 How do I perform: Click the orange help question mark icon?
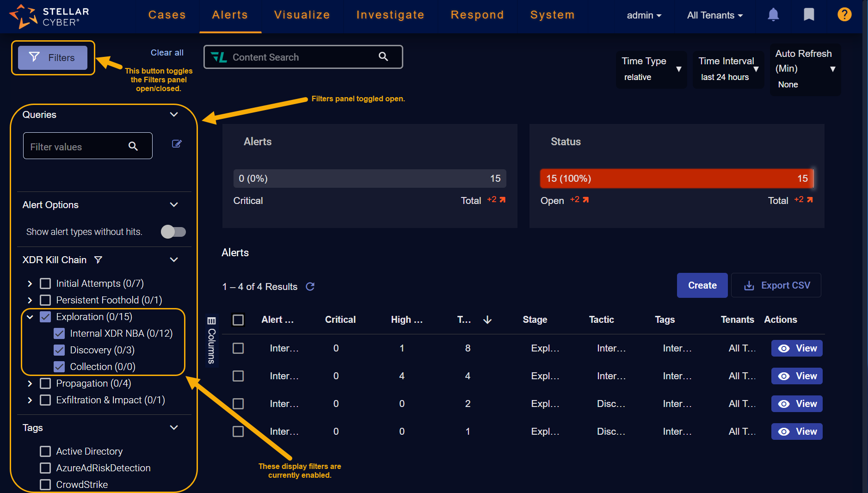tap(844, 15)
